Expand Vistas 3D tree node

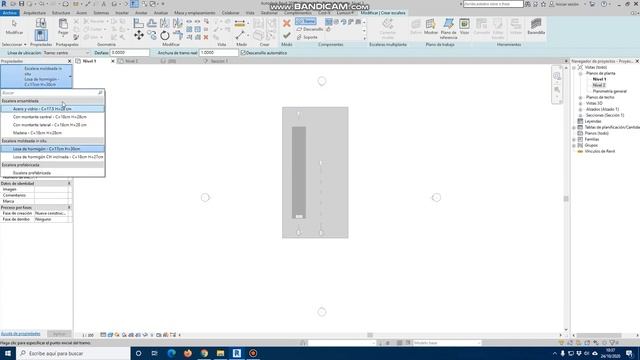[x=580, y=103]
